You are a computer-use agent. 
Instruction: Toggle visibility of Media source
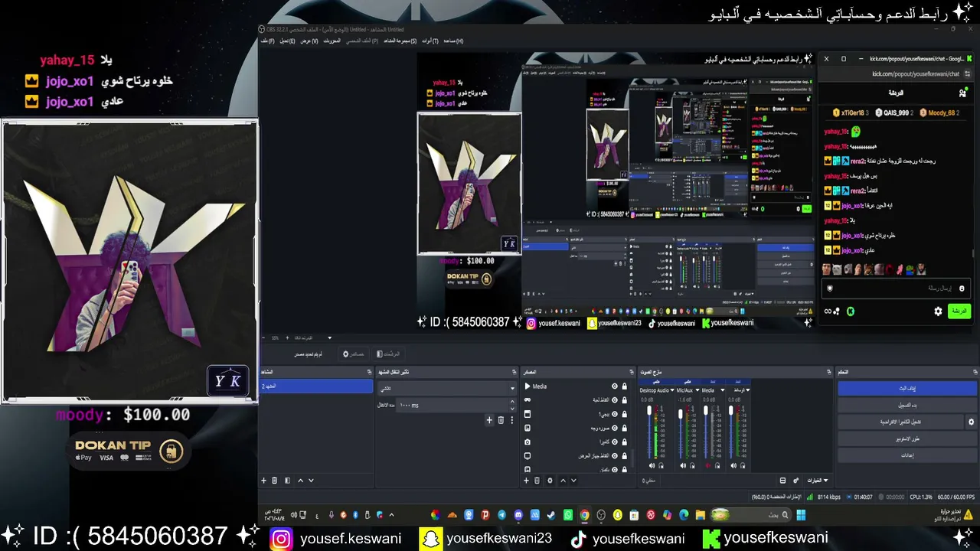[614, 386]
